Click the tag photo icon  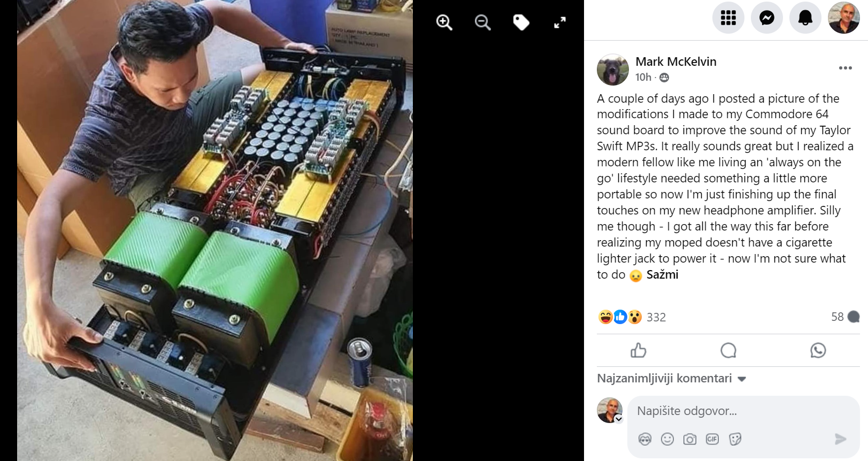521,22
